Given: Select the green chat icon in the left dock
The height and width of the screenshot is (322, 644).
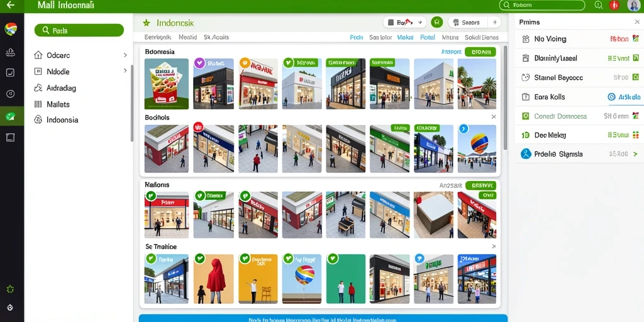Looking at the screenshot, I should (x=11, y=116).
